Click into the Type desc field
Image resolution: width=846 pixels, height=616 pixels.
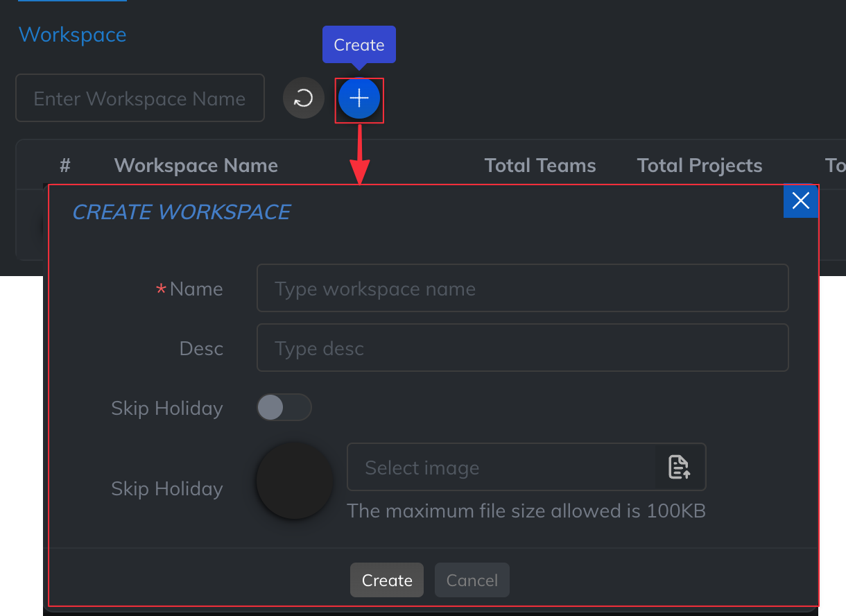click(522, 348)
